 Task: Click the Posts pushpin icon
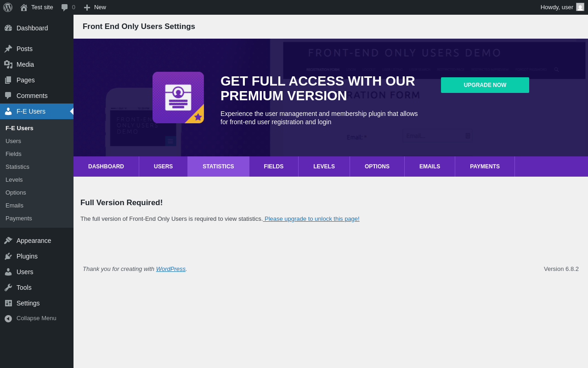(8, 49)
